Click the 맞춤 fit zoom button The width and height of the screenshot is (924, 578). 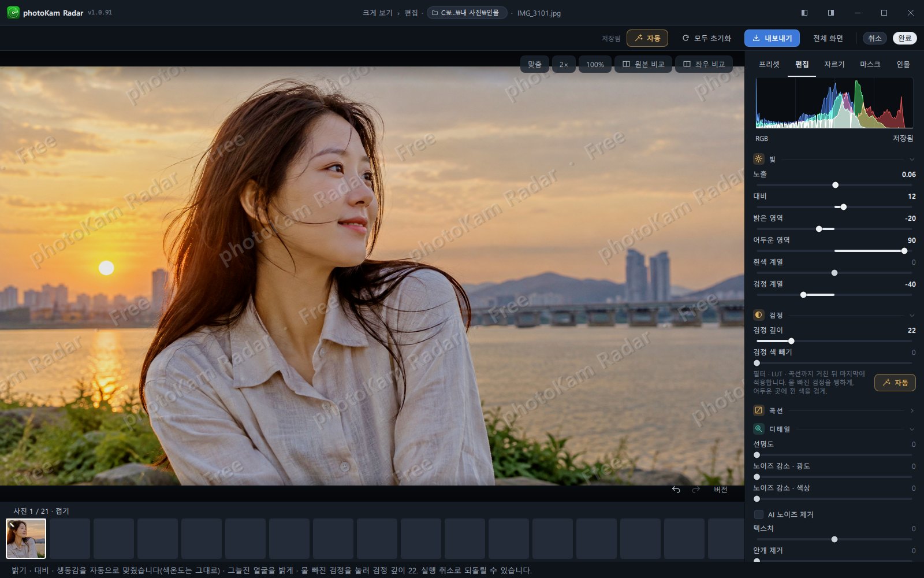pyautogui.click(x=535, y=64)
